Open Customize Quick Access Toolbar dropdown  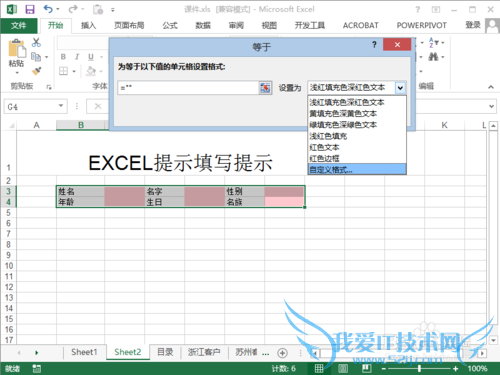point(113,10)
